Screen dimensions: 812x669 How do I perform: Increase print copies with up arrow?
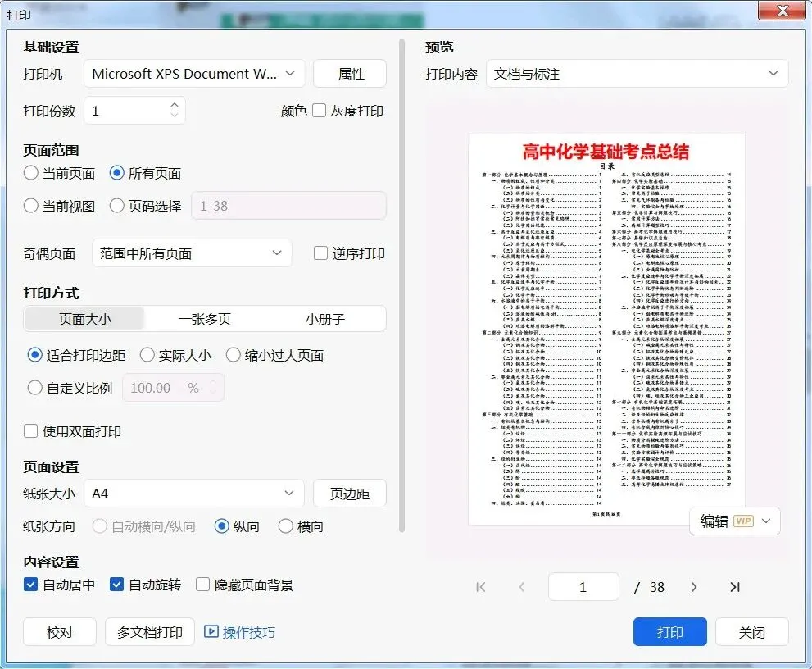click(x=175, y=105)
